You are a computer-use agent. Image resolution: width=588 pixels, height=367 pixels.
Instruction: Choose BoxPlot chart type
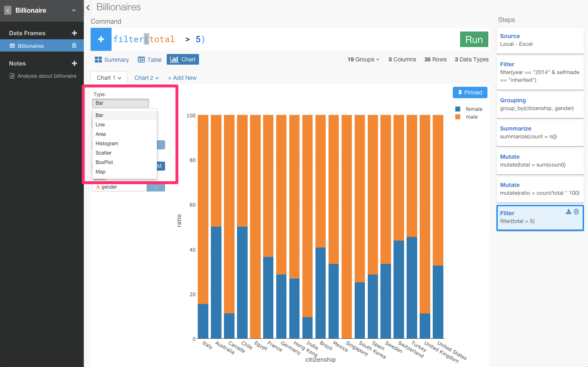point(125,162)
